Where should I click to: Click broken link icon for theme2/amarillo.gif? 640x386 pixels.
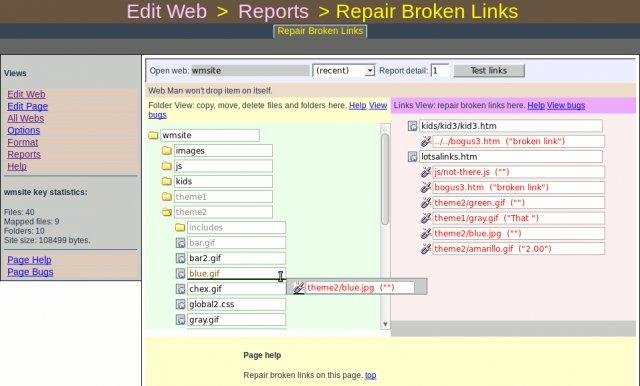[x=426, y=248]
